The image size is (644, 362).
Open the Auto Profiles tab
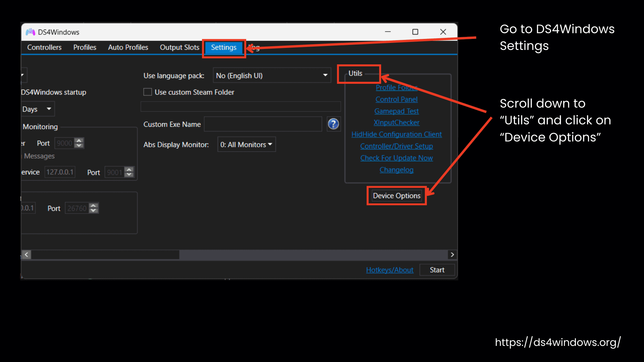pyautogui.click(x=128, y=47)
